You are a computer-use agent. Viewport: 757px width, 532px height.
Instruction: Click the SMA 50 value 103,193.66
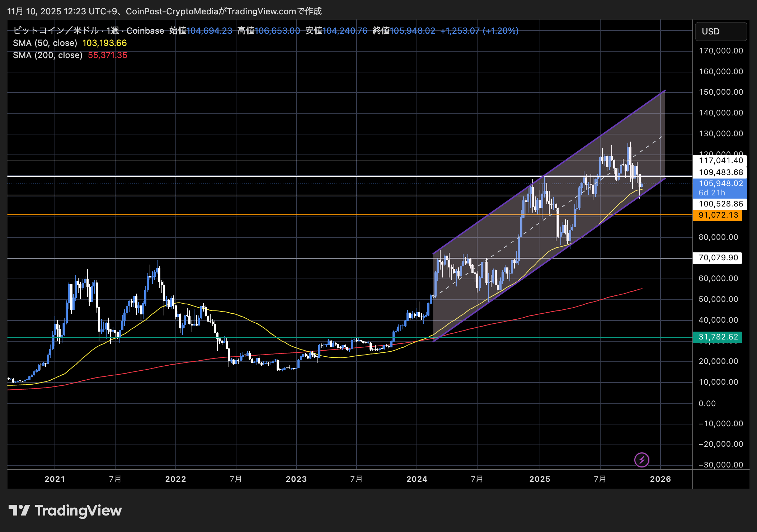[x=104, y=43]
